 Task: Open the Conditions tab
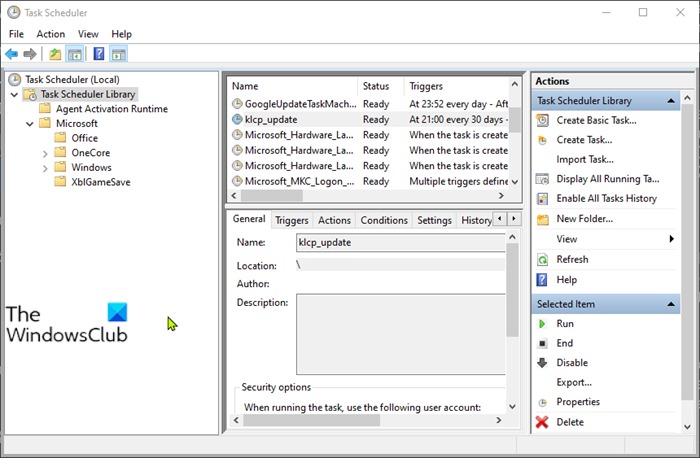383,220
